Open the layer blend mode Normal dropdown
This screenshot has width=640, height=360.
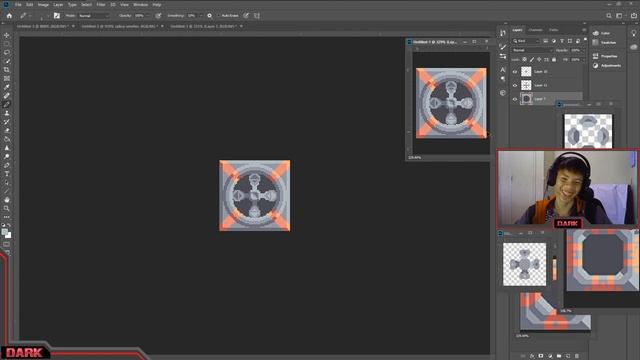coord(532,50)
